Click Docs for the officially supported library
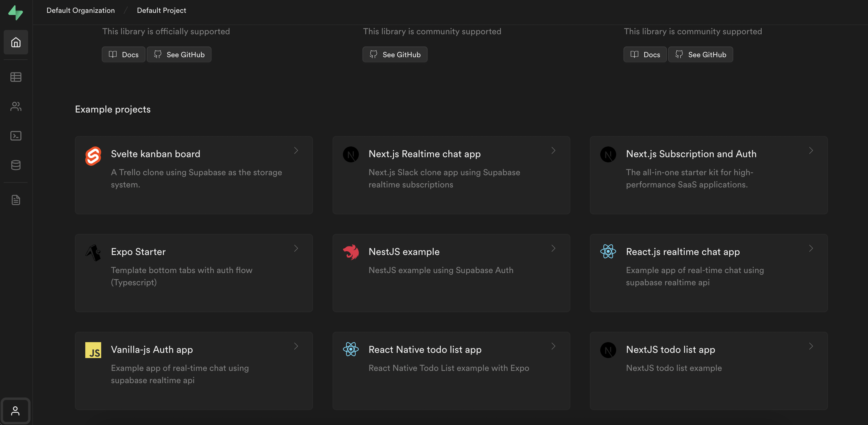This screenshot has width=868, height=425. tap(123, 54)
